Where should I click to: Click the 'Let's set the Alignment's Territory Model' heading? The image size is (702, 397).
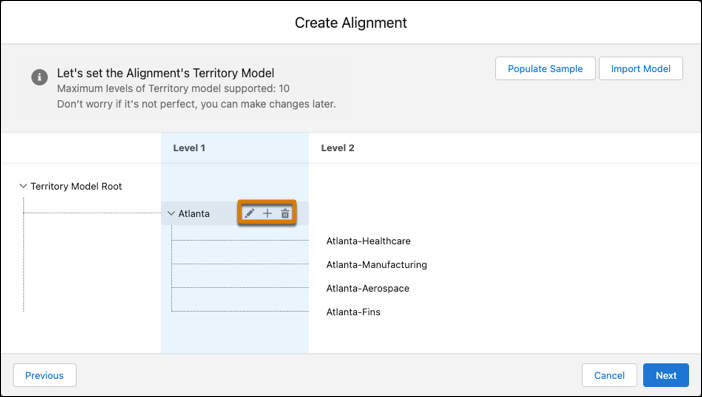pos(166,73)
